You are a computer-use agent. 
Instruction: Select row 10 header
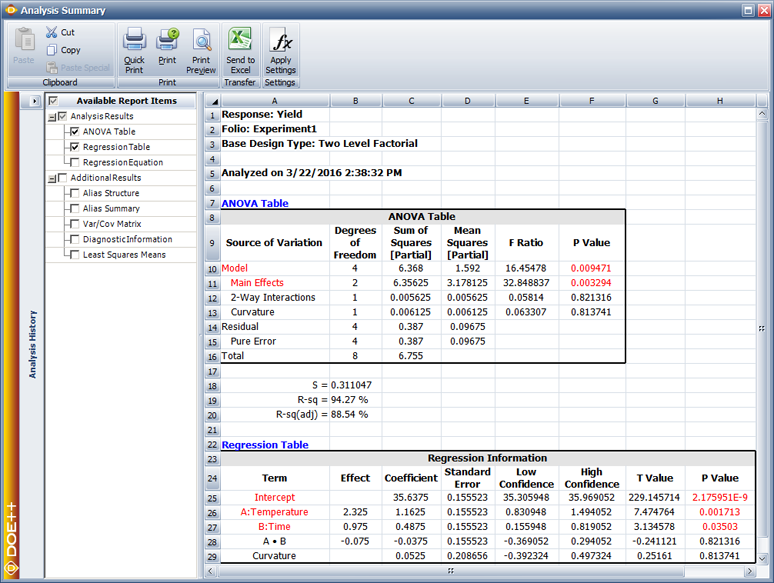pos(212,269)
